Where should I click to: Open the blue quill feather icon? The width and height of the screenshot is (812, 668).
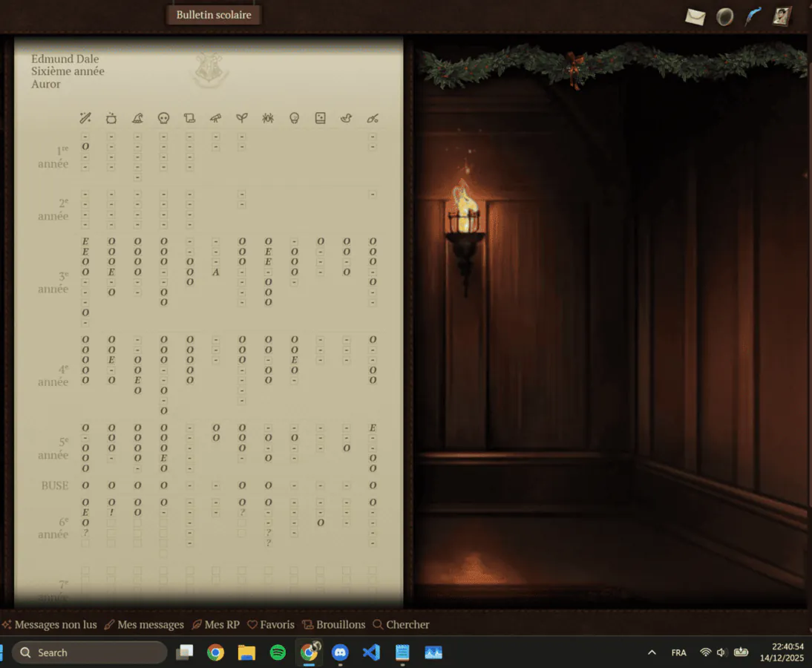click(753, 16)
